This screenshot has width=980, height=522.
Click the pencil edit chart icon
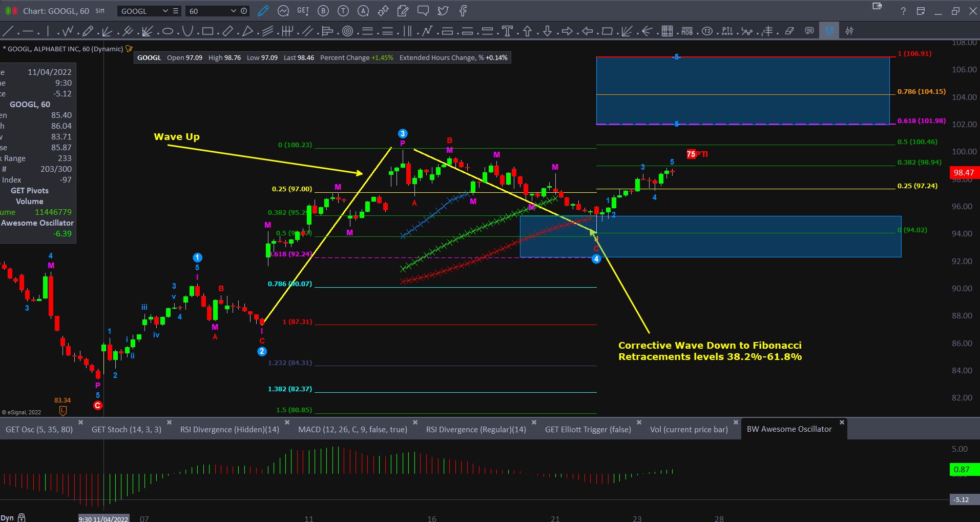263,11
